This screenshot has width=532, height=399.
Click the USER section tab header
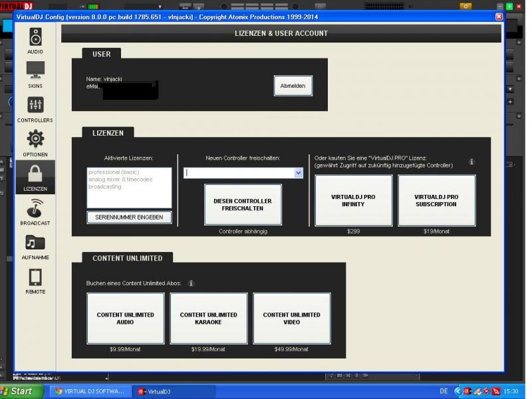point(102,54)
